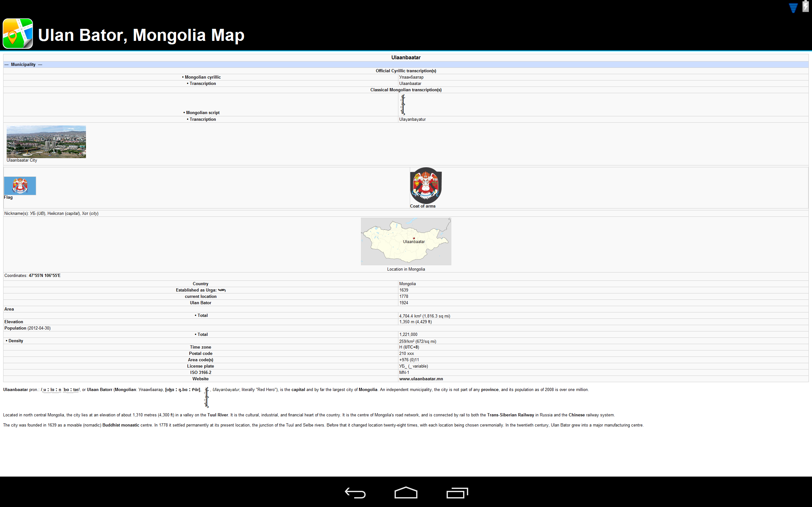This screenshot has height=507, width=812.
Task: Click the Mongolian script vertical text image
Action: [x=403, y=105]
